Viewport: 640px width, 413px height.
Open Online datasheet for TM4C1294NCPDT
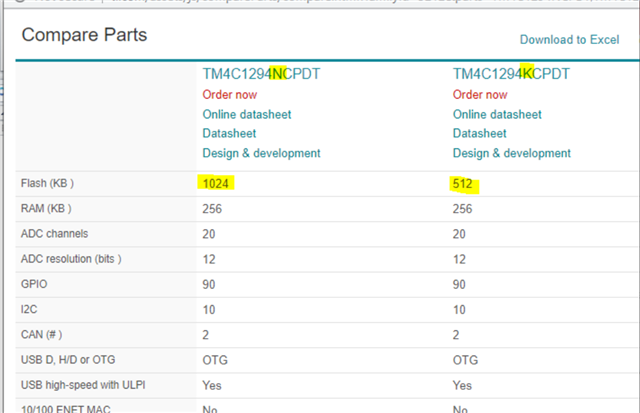(x=247, y=114)
